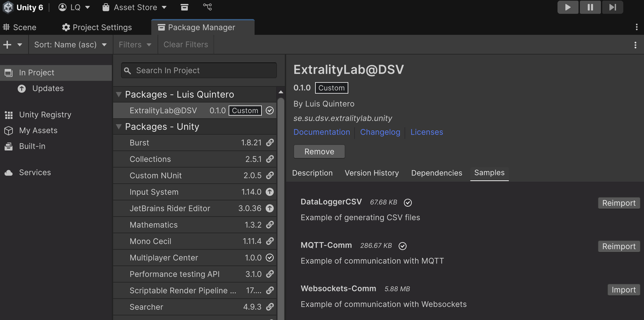
Task: Open the version control graph icon
Action: pyautogui.click(x=207, y=7)
